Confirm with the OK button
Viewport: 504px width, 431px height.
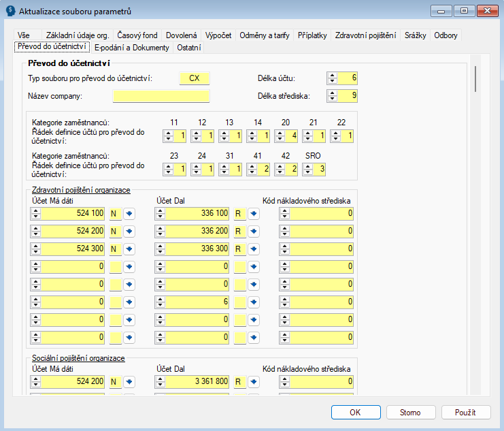pyautogui.click(x=356, y=413)
